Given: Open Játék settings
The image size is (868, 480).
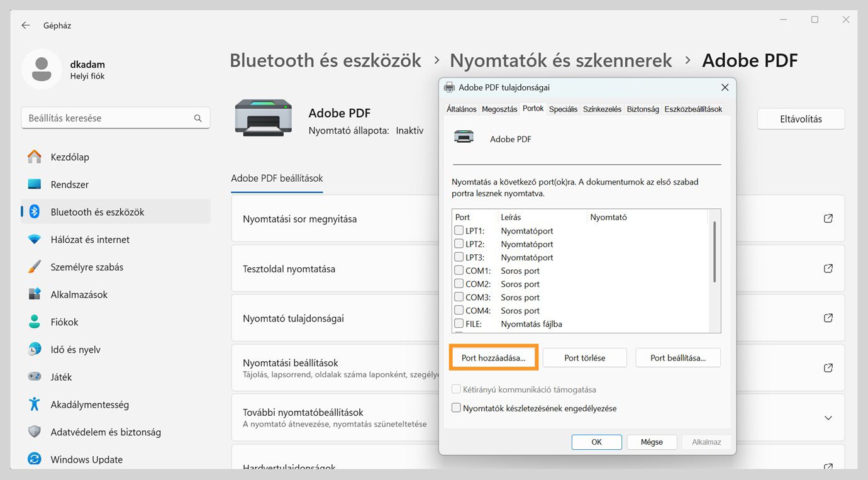Looking at the screenshot, I should [65, 376].
